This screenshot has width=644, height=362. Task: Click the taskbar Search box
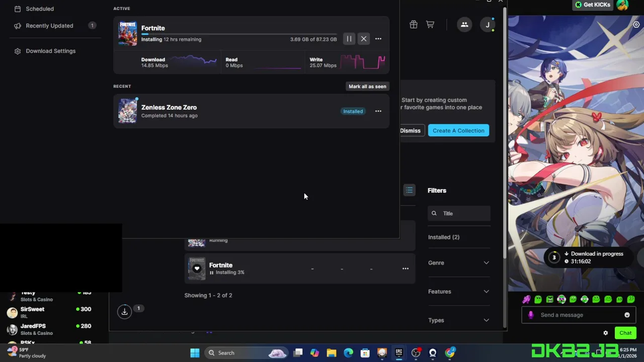247,352
